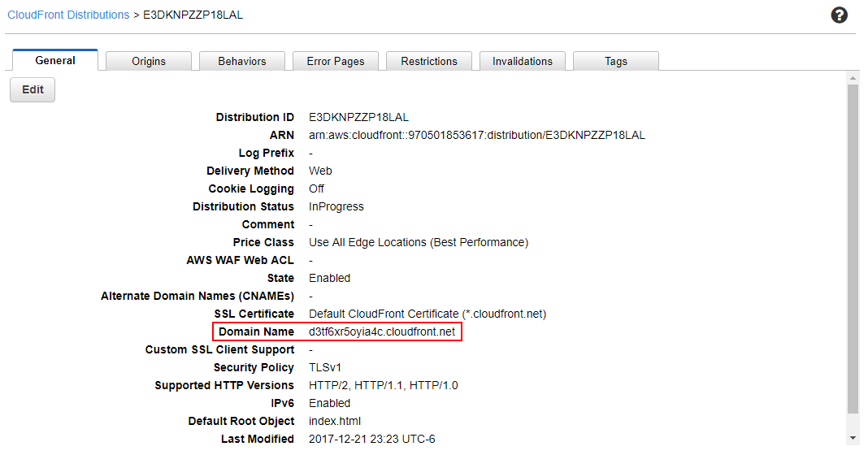Open the Restrictions tab
The image size is (868, 455).
(x=429, y=61)
